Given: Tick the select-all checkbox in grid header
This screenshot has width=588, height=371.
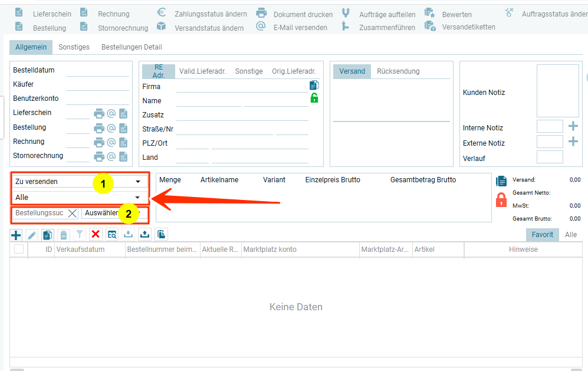Looking at the screenshot, I should tap(19, 249).
